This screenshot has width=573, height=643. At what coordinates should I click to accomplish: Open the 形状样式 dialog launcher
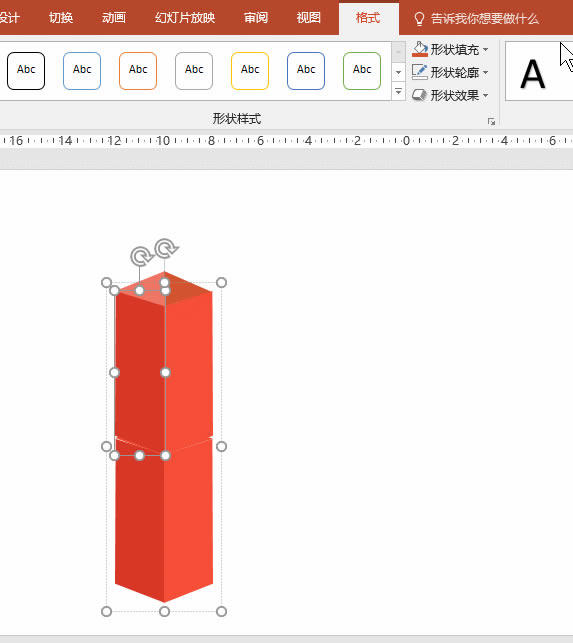(x=491, y=121)
